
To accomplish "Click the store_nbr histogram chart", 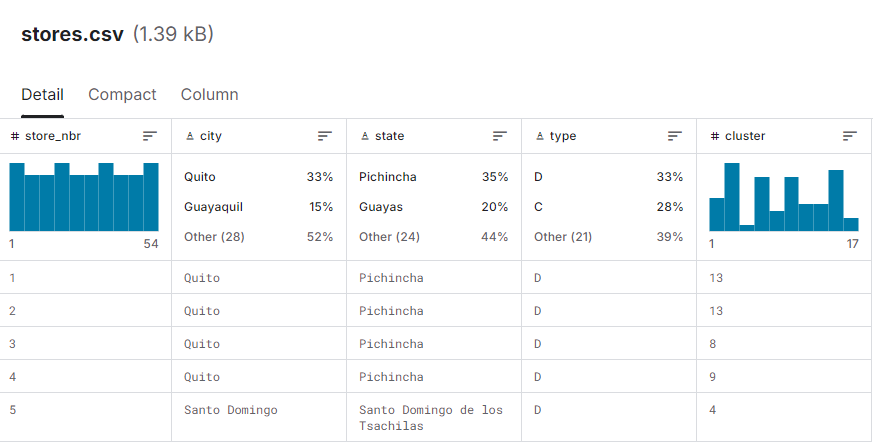I will (x=84, y=197).
